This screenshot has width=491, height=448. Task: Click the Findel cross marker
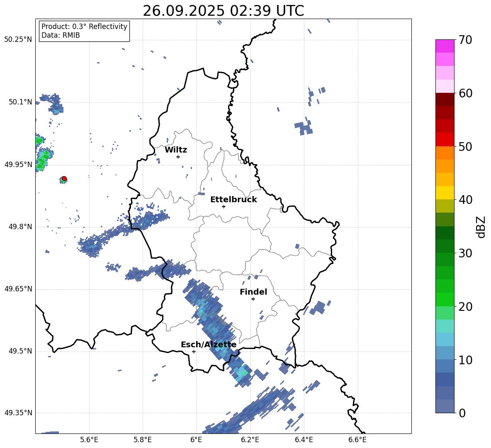point(253,299)
